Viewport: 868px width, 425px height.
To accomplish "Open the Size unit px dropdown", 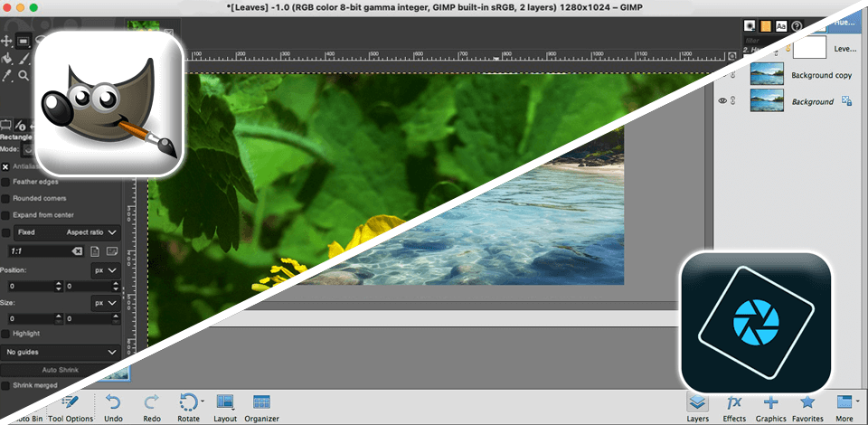I will click(105, 303).
